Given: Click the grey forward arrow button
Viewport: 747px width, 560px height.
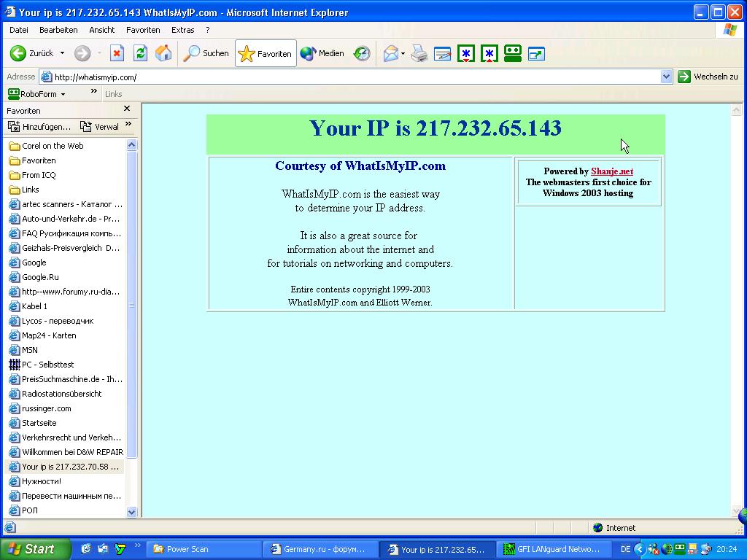Looking at the screenshot, I should 82,53.
